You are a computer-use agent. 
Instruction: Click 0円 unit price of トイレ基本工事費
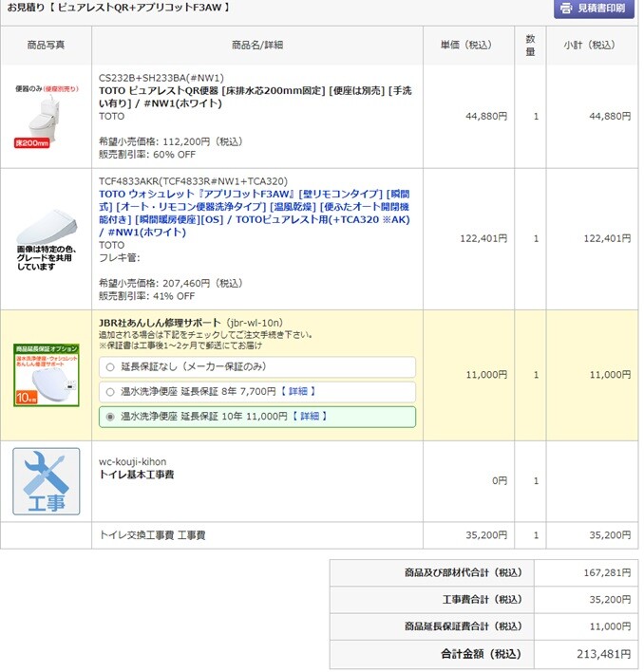coord(500,481)
